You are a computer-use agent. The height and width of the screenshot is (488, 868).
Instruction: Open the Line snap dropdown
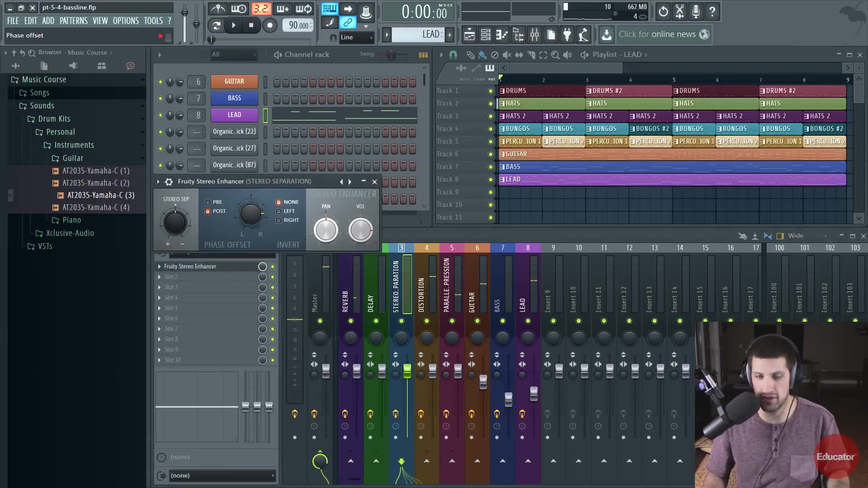(x=357, y=38)
